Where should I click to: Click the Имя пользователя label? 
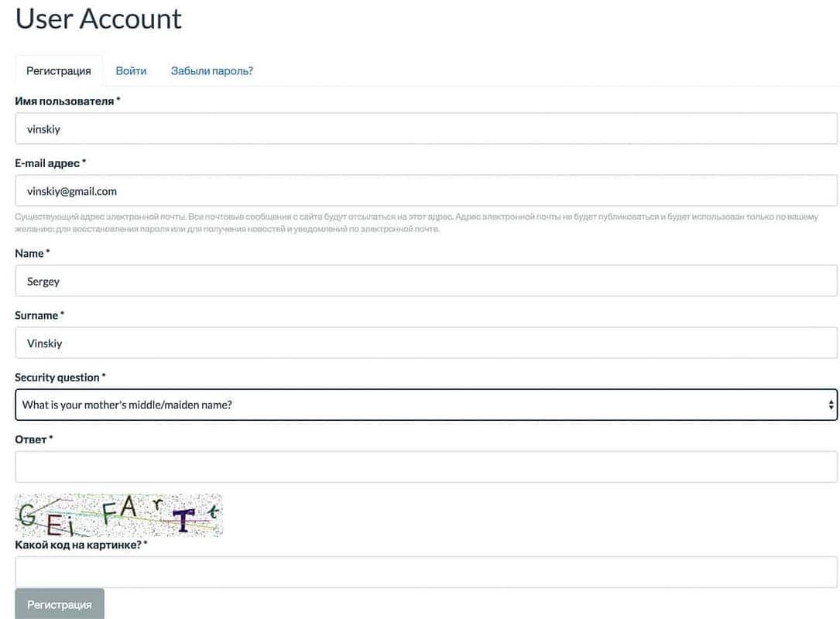[65, 101]
